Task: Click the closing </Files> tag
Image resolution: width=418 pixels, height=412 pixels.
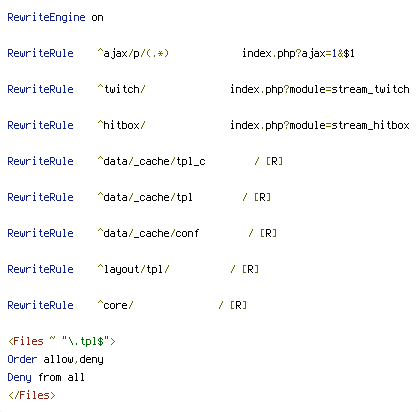Action: click(32, 395)
